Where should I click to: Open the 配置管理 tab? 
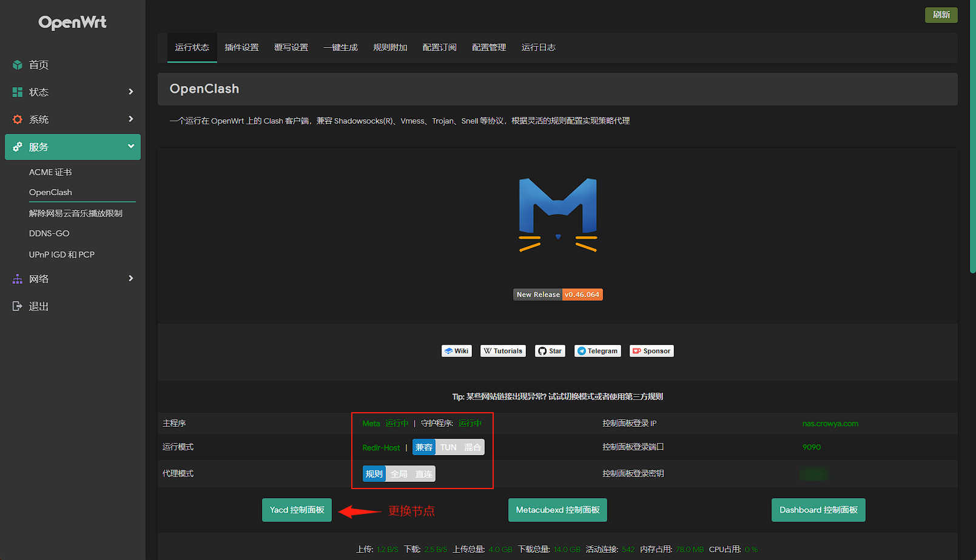click(x=489, y=47)
